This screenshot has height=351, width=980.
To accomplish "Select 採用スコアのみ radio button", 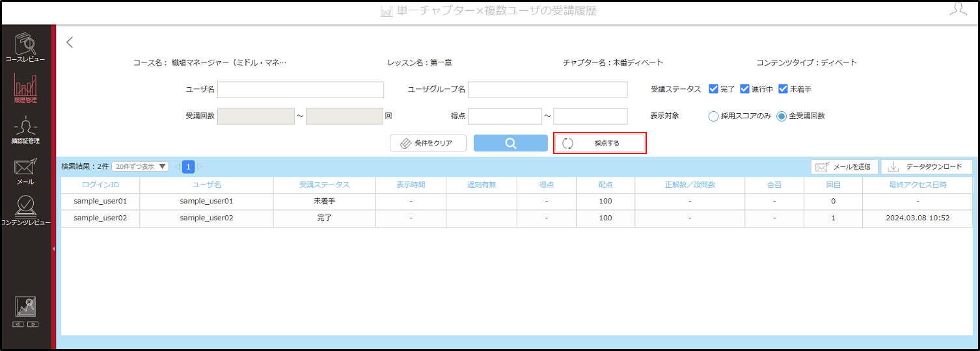I will click(x=713, y=116).
